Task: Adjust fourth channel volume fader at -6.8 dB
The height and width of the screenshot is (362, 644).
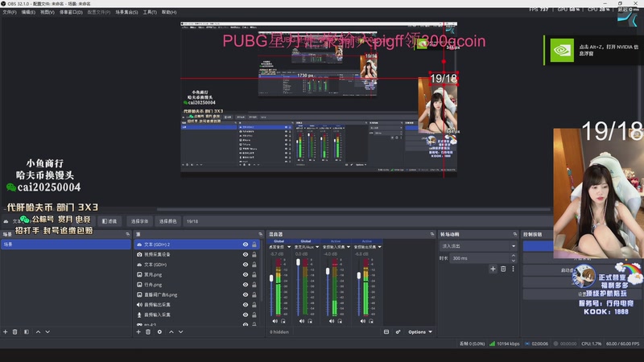Action: click(359, 276)
